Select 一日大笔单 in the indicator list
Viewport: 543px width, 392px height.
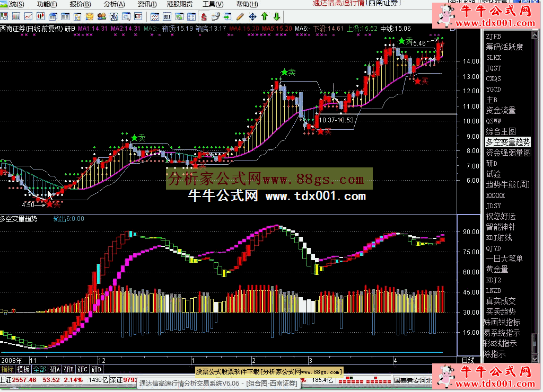coord(504,259)
